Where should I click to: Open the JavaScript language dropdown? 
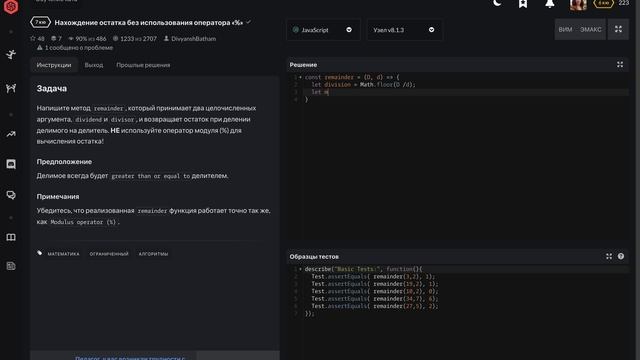point(323,30)
